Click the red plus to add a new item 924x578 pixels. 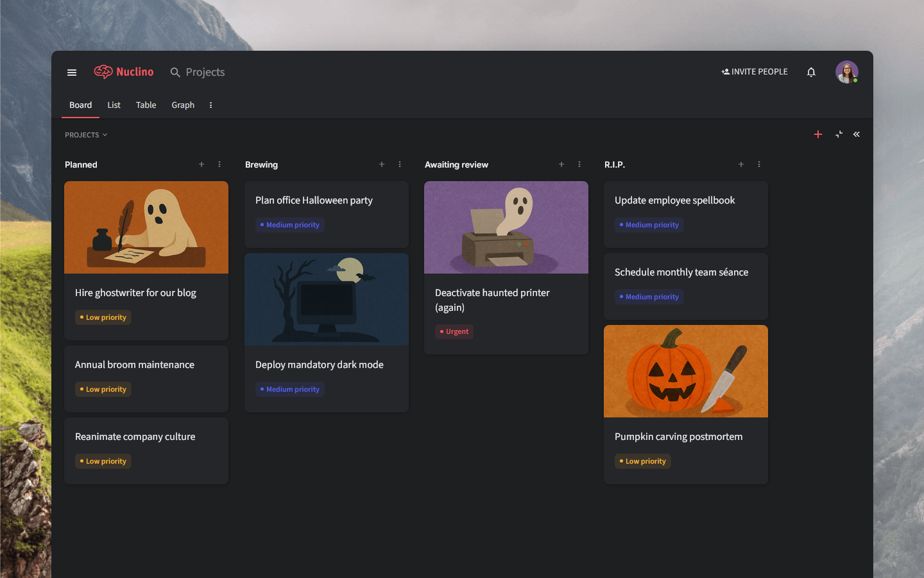point(818,134)
